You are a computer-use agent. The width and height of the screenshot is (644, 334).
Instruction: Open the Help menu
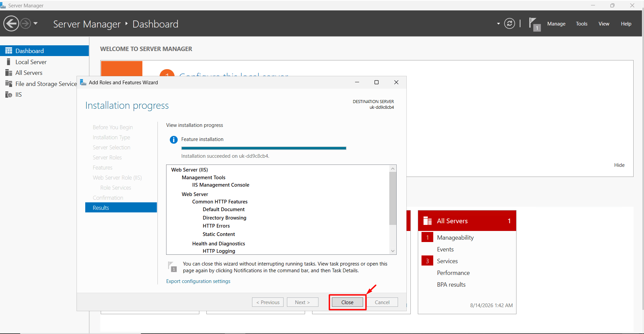tap(626, 24)
